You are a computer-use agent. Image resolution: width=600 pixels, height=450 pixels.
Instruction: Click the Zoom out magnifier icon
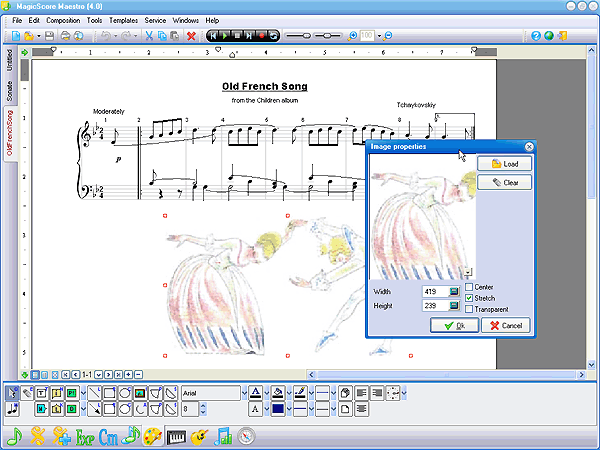click(388, 36)
